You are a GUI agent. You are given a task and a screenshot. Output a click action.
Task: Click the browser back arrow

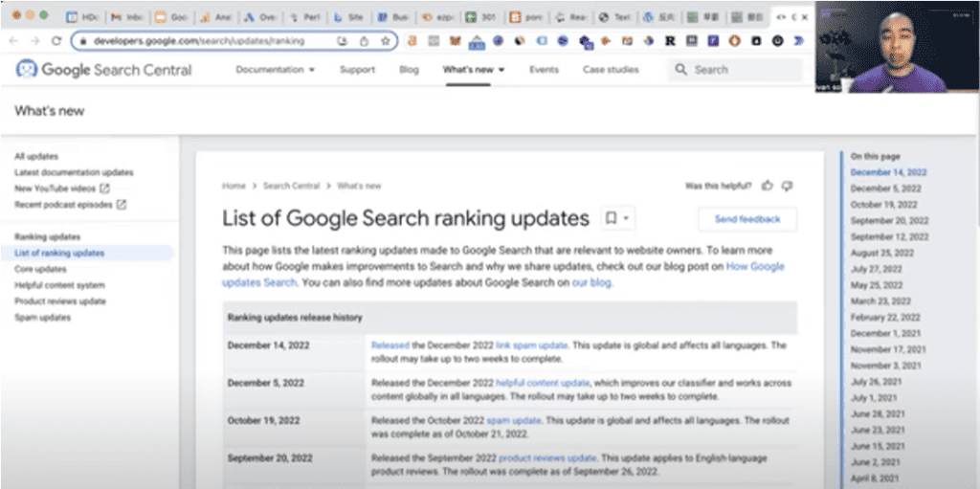pyautogui.click(x=13, y=41)
